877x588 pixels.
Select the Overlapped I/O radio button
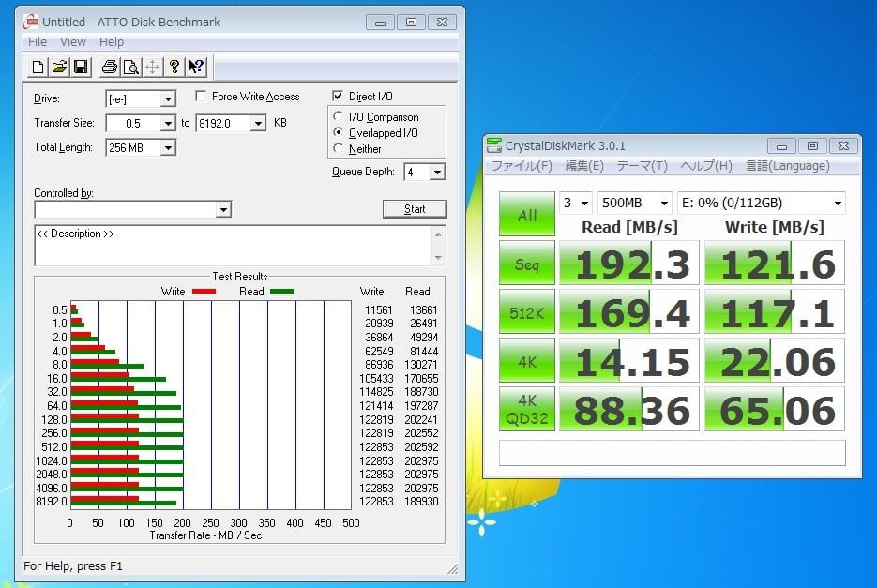click(338, 132)
